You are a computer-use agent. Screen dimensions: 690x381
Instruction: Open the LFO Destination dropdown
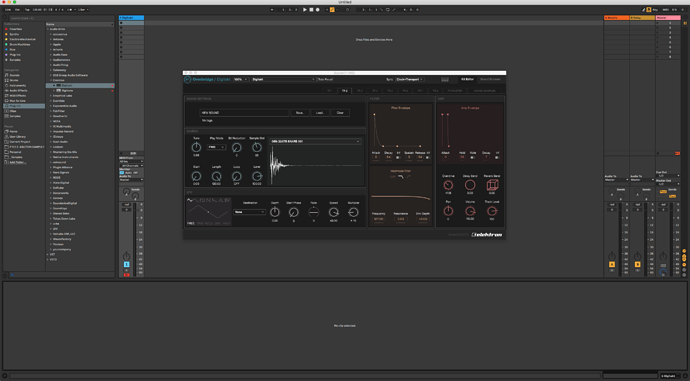tap(249, 212)
